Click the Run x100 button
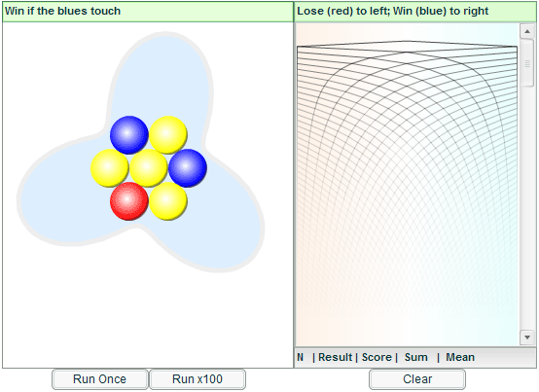 (x=198, y=379)
